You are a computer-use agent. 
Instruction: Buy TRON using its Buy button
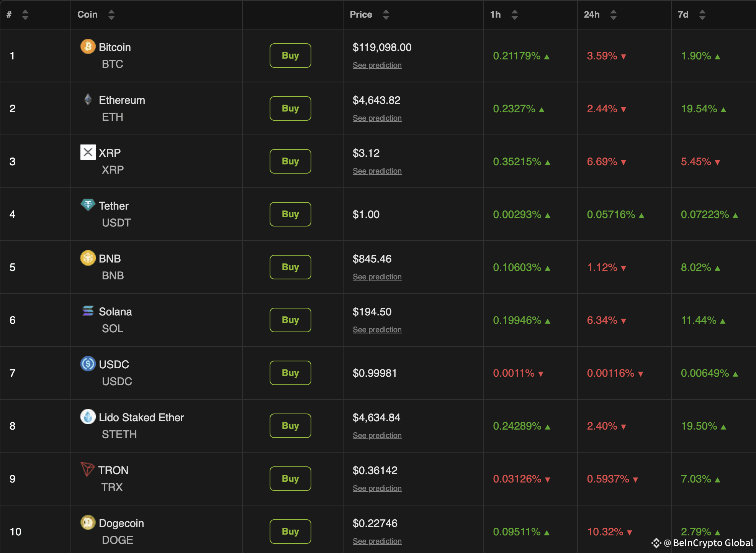pyautogui.click(x=290, y=479)
